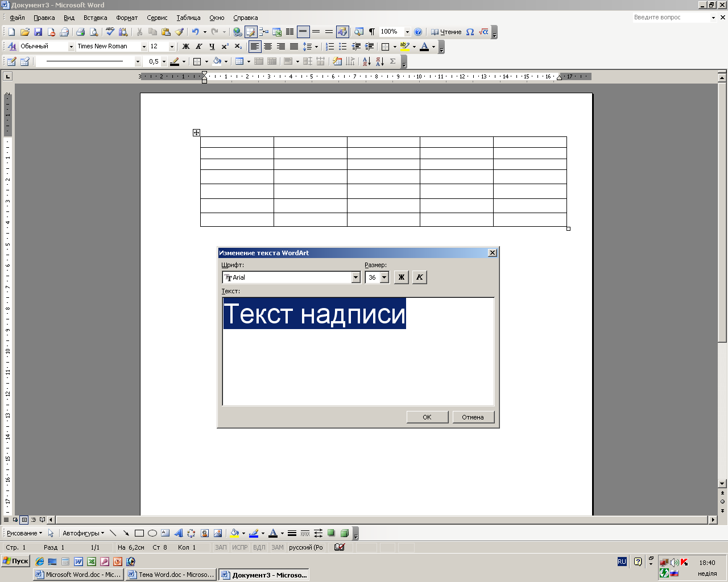The image size is (728, 582).
Task: Insert an Excel worksheet
Action: coord(277,32)
